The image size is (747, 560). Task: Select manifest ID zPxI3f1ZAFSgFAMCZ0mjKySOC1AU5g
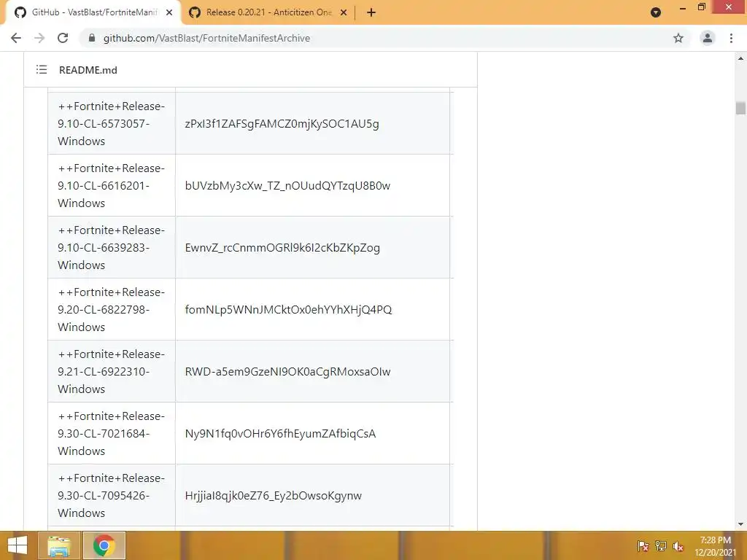pos(282,124)
